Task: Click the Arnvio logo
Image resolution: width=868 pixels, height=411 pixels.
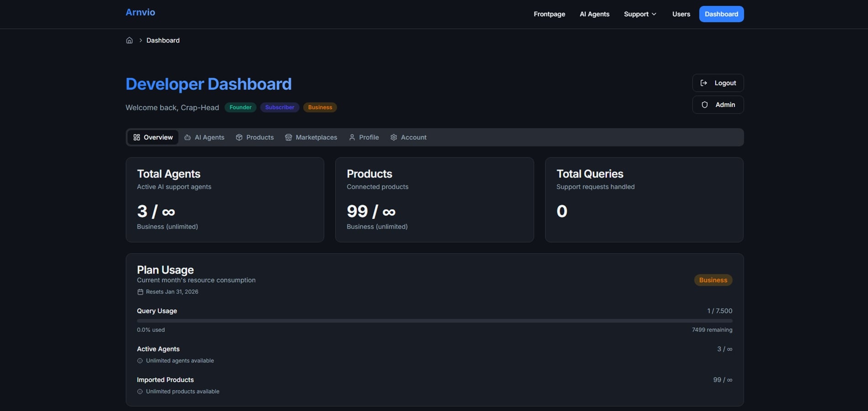Action: point(140,12)
